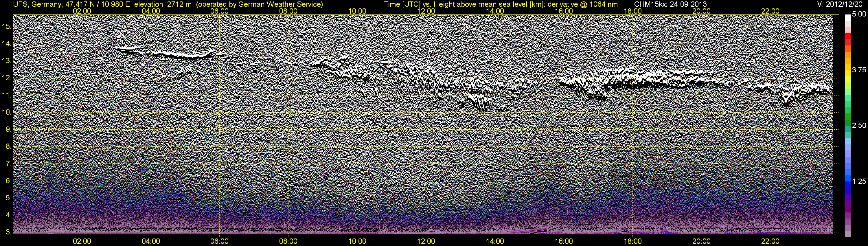Image resolution: width=868 pixels, height=246 pixels.
Task: Click the '6.' height axis label
Action: point(8,181)
